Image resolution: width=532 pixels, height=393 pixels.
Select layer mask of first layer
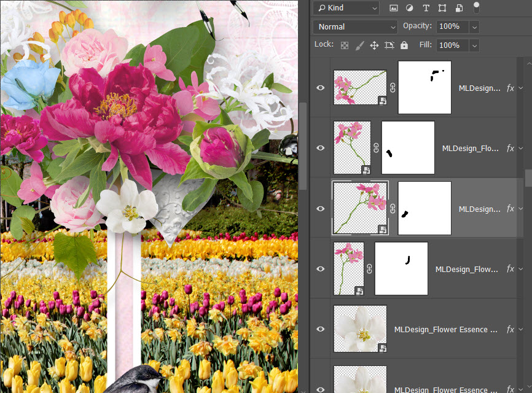424,87
